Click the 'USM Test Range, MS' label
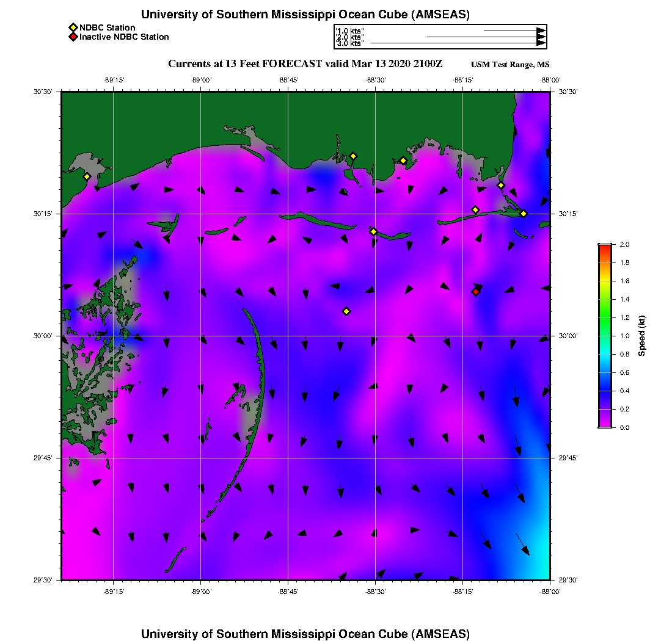Image resolution: width=672 pixels, height=641 pixels. (x=510, y=65)
